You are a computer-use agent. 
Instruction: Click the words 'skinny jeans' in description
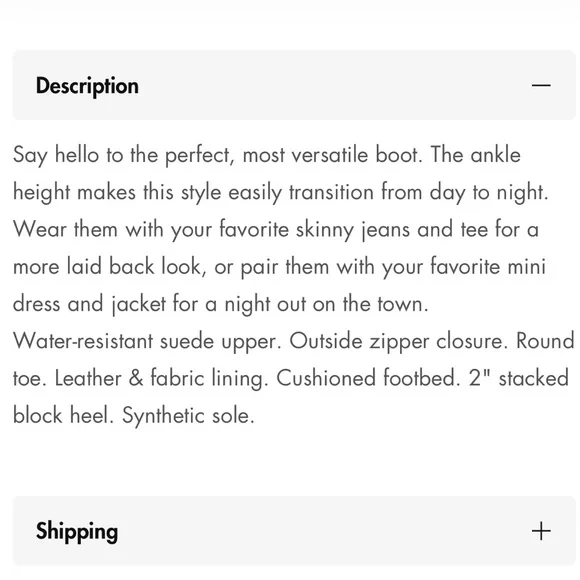pos(353,230)
